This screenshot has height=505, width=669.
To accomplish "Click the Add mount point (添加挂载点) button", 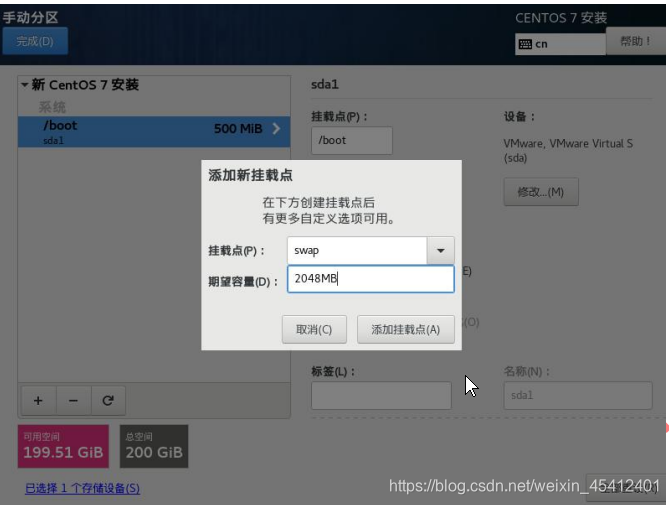I will [x=406, y=329].
